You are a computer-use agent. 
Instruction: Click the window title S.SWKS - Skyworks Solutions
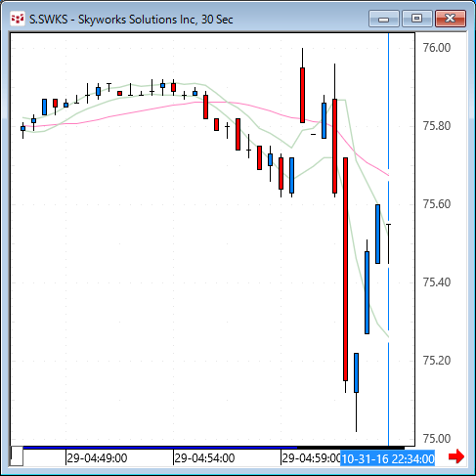click(x=131, y=20)
